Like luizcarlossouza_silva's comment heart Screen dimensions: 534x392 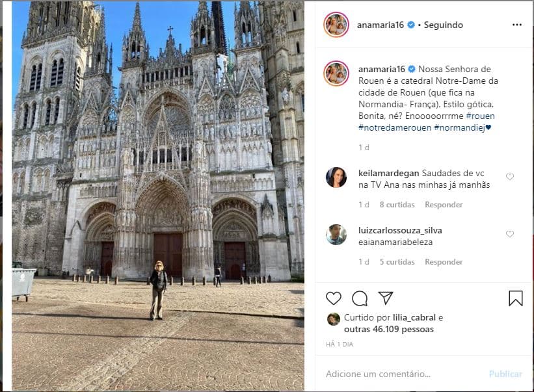pos(509,234)
